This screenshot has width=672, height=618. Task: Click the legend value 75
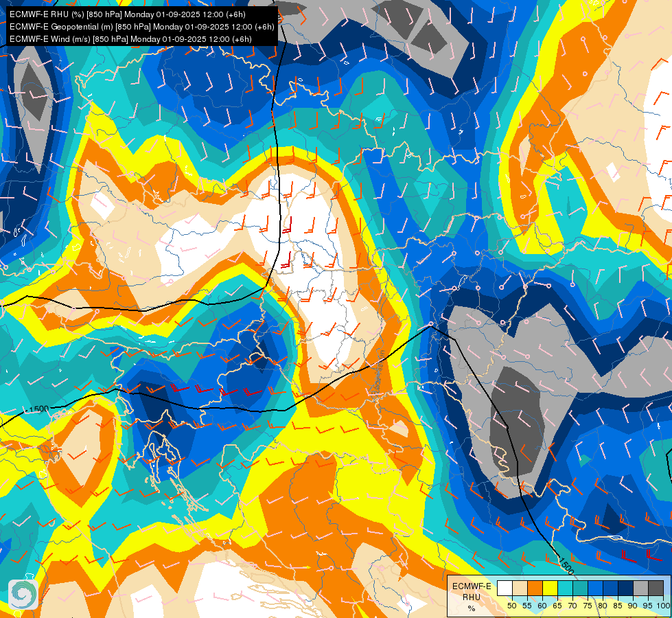pos(588,606)
